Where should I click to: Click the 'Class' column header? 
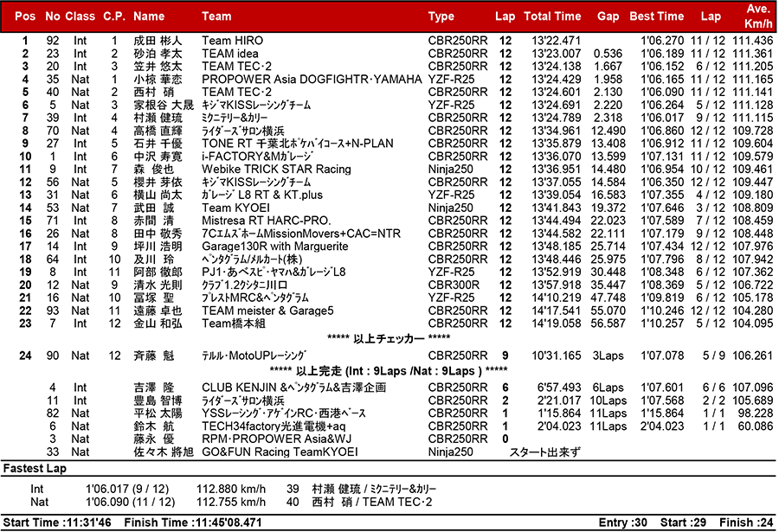click(x=80, y=16)
